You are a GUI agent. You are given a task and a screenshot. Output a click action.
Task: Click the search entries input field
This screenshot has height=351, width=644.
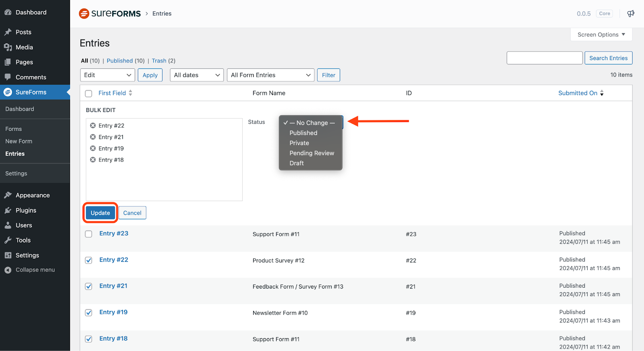coord(545,58)
